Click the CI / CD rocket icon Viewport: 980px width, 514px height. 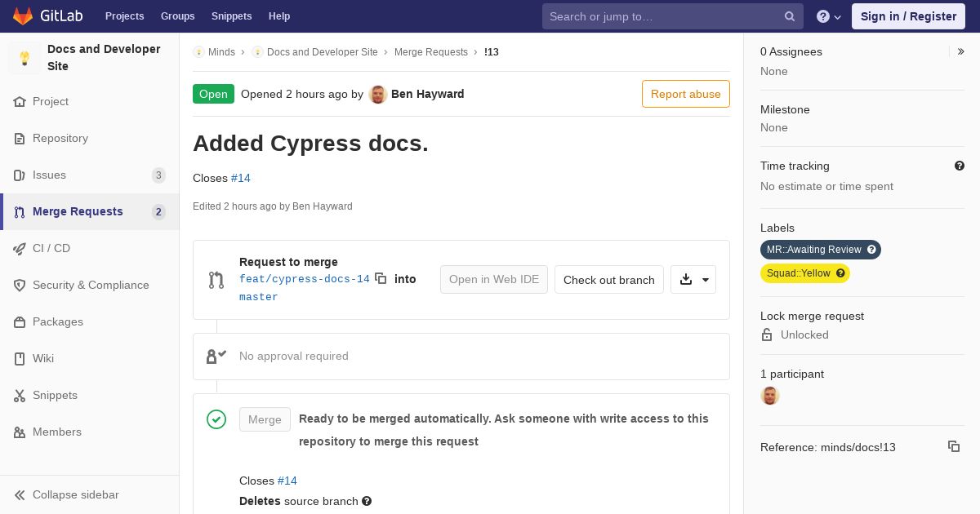[x=20, y=249]
